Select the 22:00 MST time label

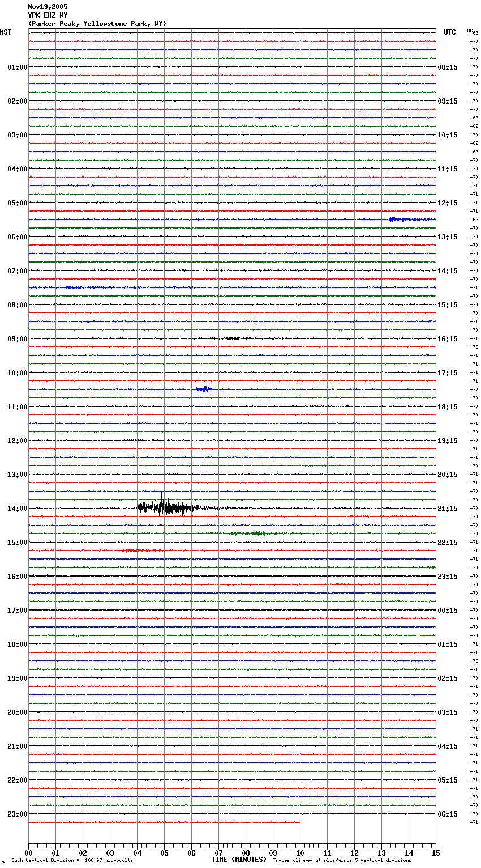pos(18,780)
